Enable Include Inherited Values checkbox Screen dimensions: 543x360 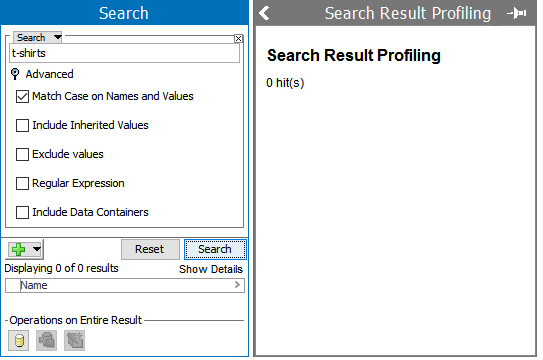pos(23,125)
